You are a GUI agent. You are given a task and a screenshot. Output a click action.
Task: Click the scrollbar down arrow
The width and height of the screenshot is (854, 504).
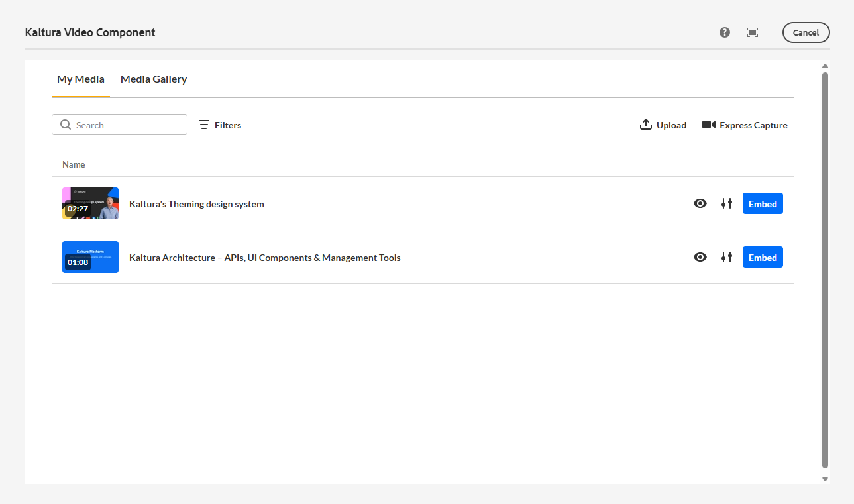point(825,479)
